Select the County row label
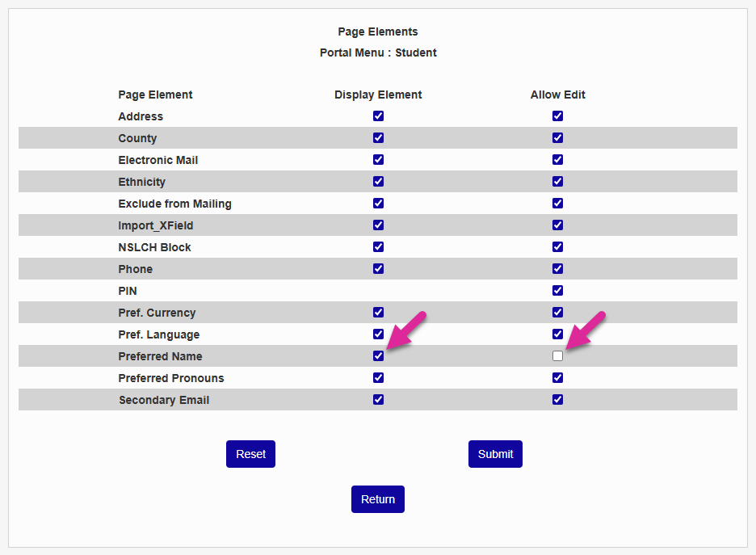756x555 pixels. click(137, 138)
